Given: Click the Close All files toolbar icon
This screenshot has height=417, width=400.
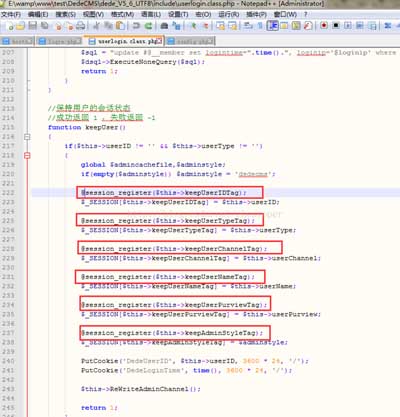Looking at the screenshot, I should 69,26.
